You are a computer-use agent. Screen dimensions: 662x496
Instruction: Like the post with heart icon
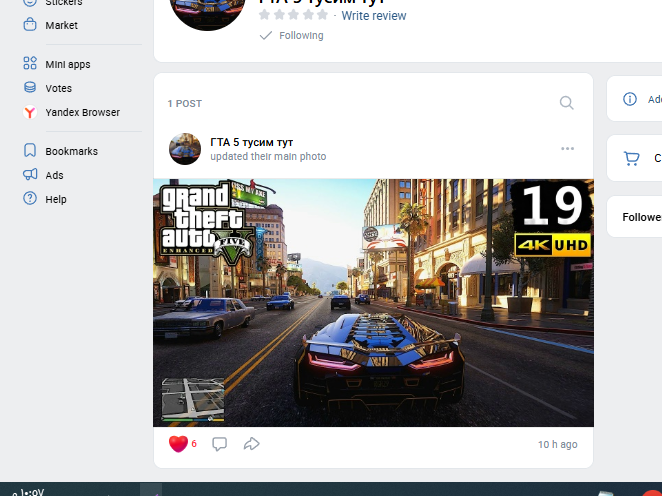[178, 444]
